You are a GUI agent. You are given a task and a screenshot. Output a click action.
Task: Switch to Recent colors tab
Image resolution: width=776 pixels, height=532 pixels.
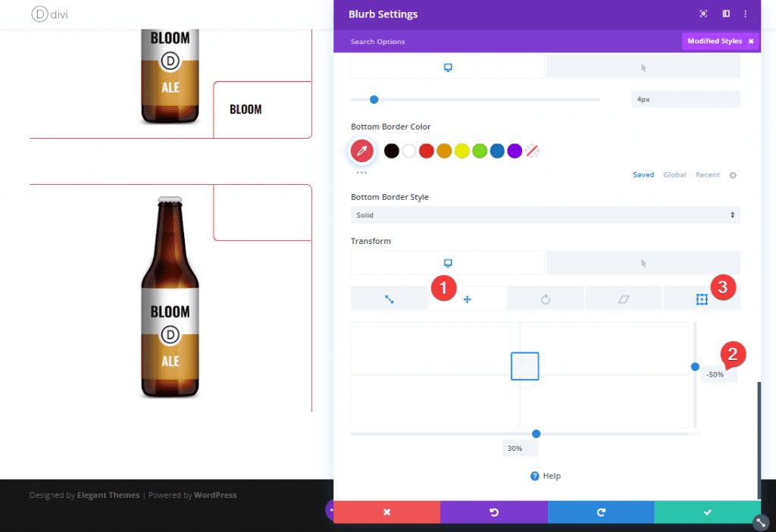(x=707, y=175)
